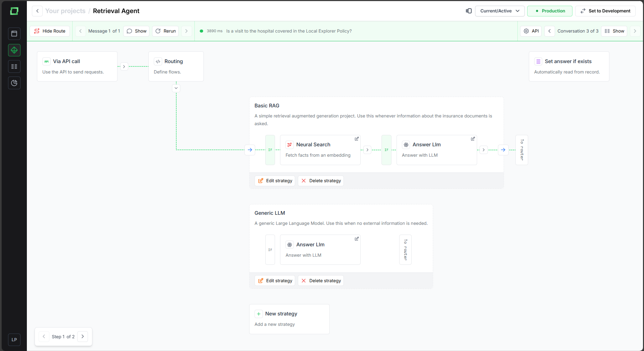This screenshot has width=644, height=351.
Task: Click Set answer if exists title
Action: coord(568,61)
